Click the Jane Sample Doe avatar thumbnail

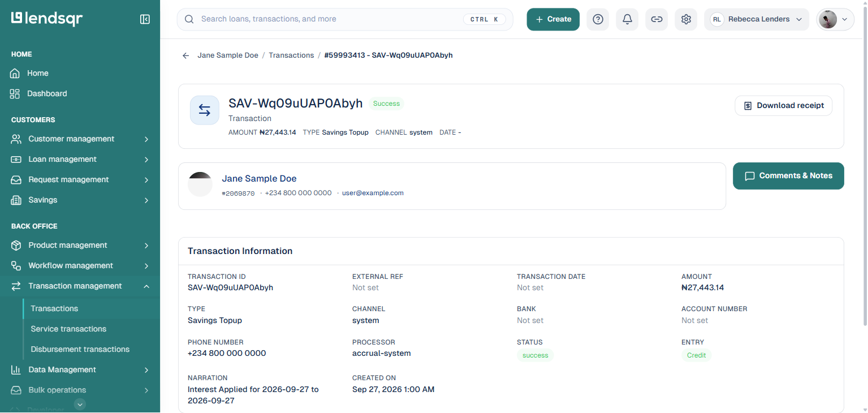pos(200,184)
